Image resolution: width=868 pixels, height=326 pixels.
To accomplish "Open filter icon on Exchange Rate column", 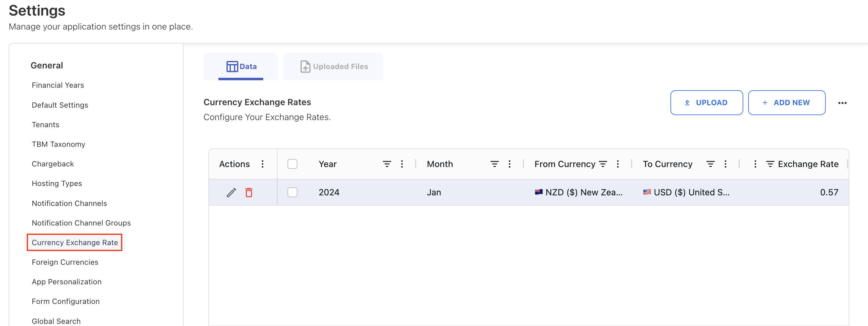I will pyautogui.click(x=770, y=164).
